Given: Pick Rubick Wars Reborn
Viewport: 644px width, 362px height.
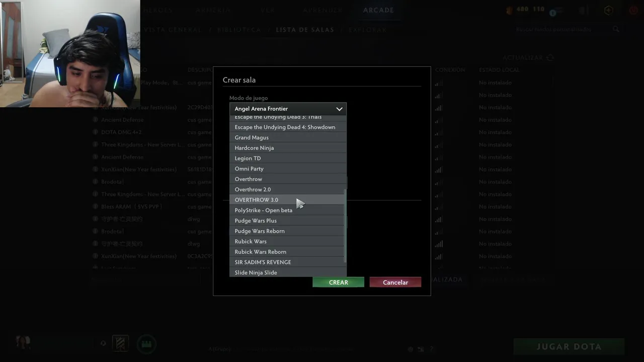Looking at the screenshot, I should coord(288,252).
